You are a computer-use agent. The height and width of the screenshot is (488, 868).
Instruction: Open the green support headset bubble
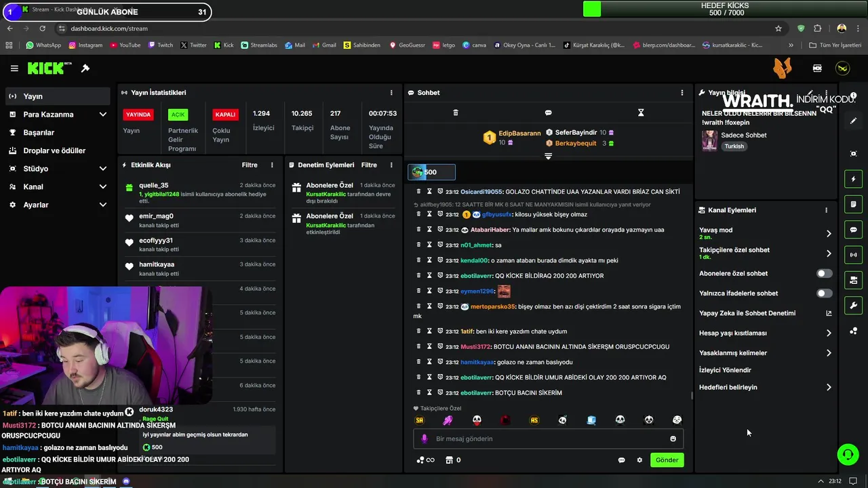tap(848, 454)
